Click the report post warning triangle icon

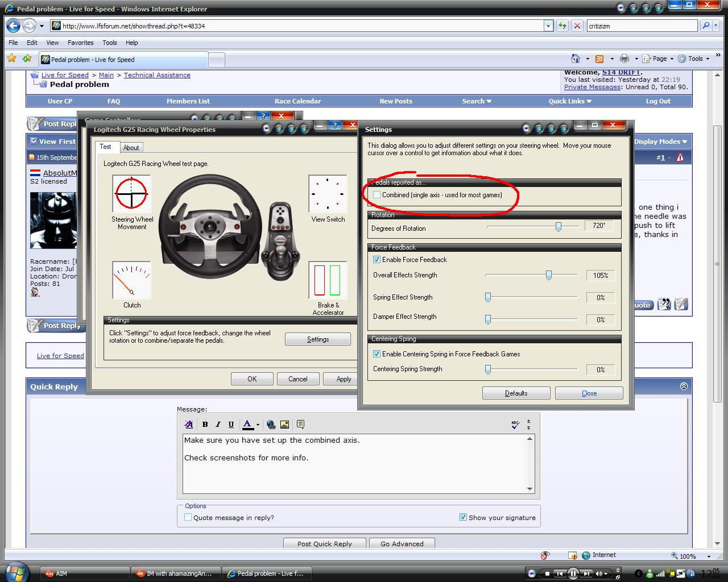point(680,157)
